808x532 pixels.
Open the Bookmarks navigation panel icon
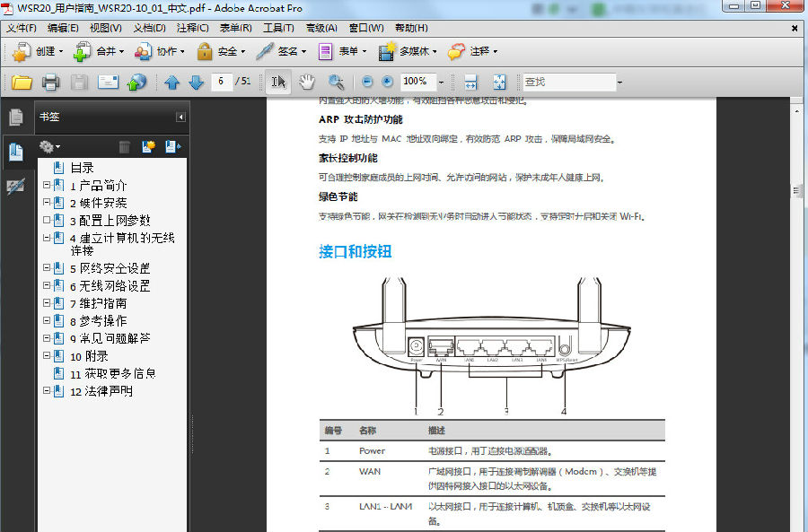(16, 152)
